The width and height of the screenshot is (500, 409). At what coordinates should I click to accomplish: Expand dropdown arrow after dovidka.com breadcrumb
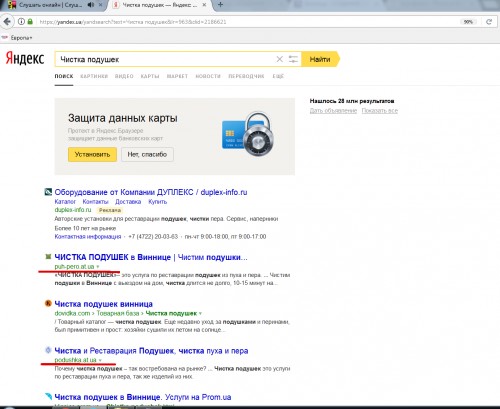tap(200, 313)
